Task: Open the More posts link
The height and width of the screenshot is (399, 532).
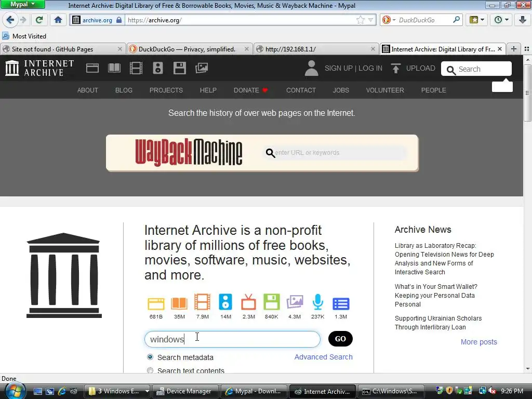Action: (478, 342)
